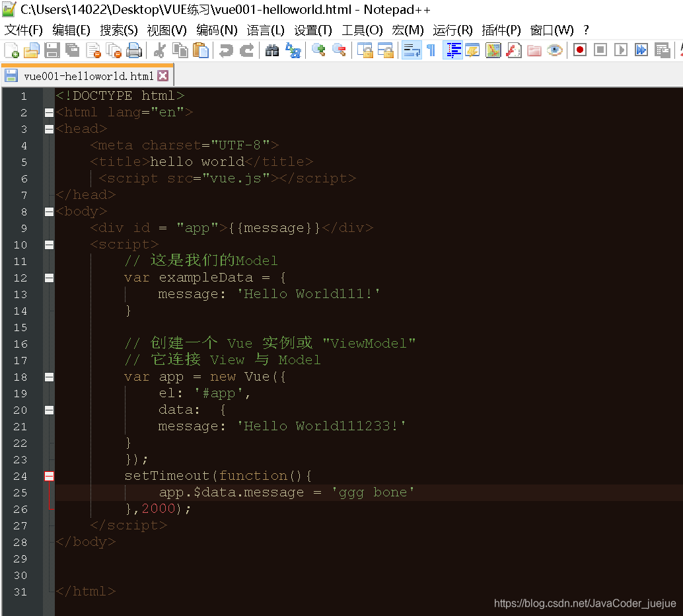The image size is (683, 616).
Task: Click the Undo arrow icon
Action: (226, 50)
